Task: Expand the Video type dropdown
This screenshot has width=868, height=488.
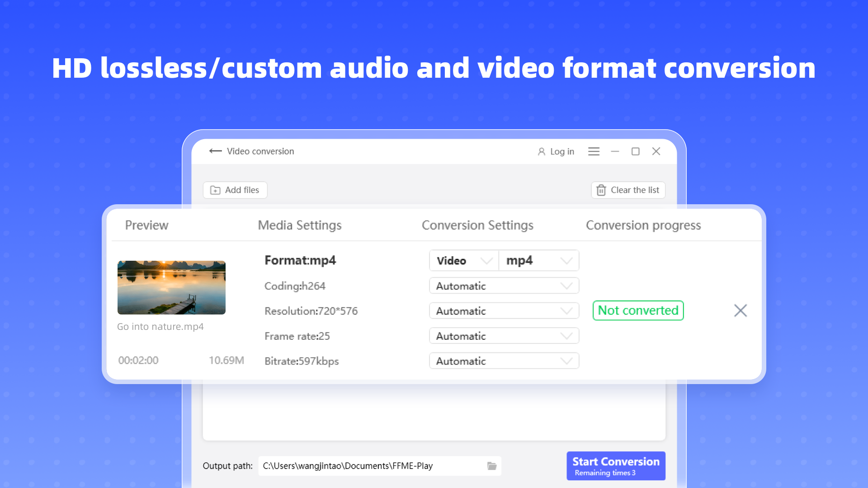Action: (464, 261)
